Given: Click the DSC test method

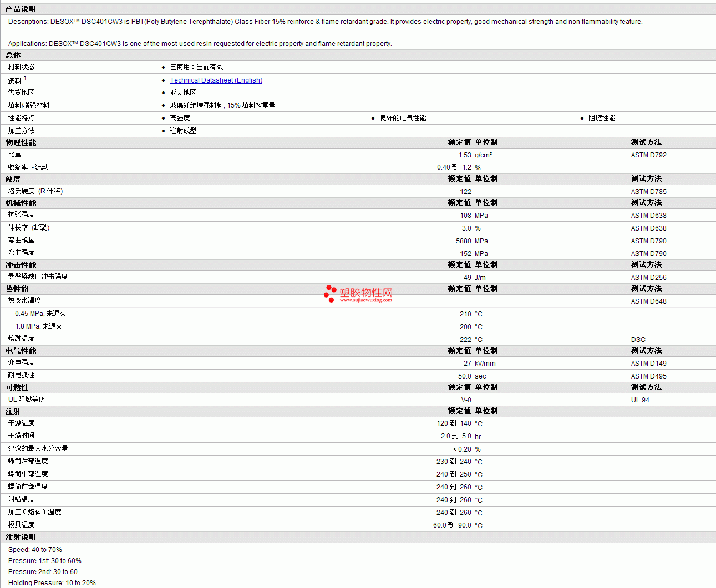Looking at the screenshot, I should [638, 340].
